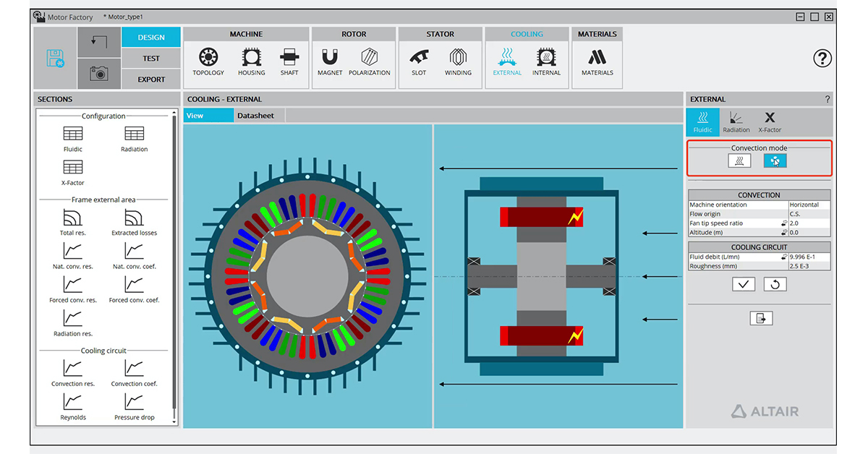
Task: Click the camera snapshot icon
Action: tap(99, 73)
